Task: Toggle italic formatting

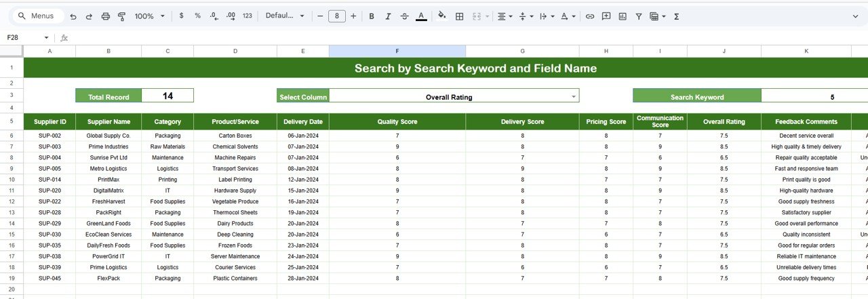Action: [388, 16]
